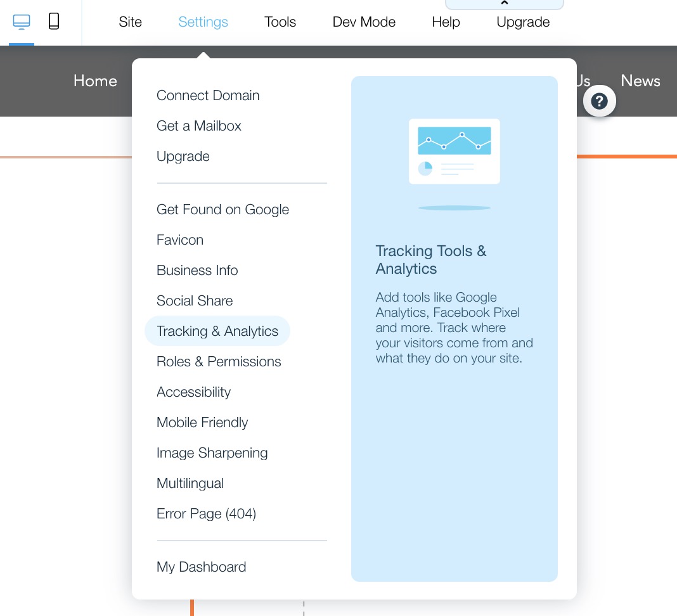This screenshot has height=616, width=677.
Task: Open the Help menu in top bar
Action: pos(446,22)
